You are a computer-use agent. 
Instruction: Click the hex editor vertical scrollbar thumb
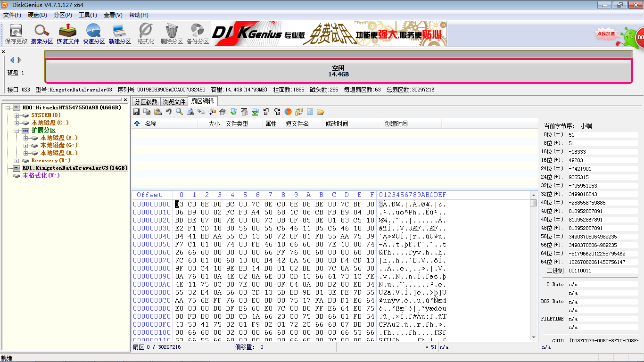click(x=534, y=203)
